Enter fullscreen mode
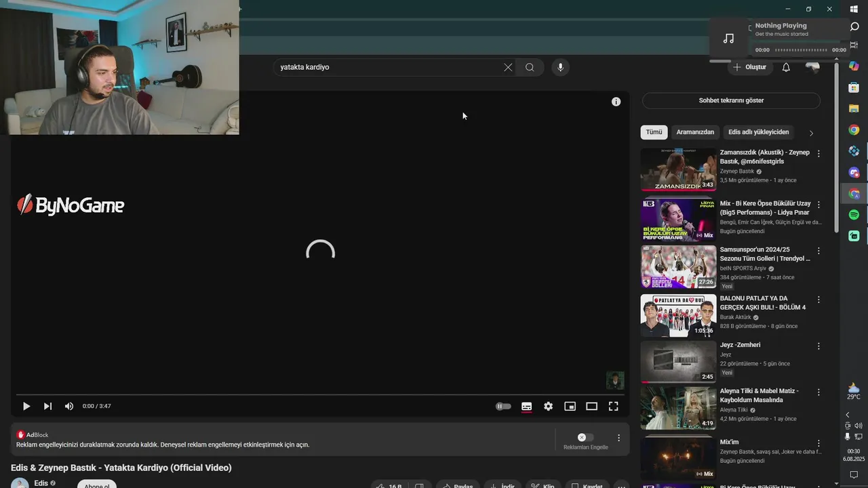The width and height of the screenshot is (868, 488). pos(613,406)
